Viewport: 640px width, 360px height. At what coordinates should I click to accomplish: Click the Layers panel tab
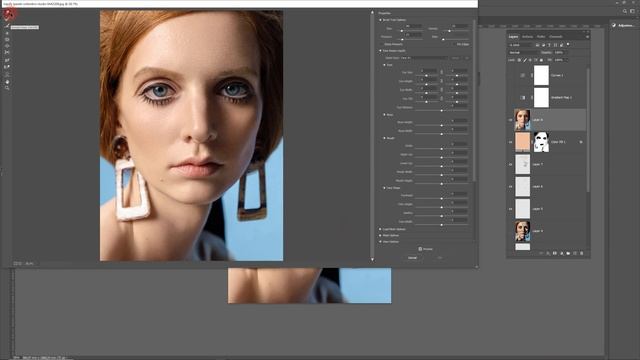513,37
